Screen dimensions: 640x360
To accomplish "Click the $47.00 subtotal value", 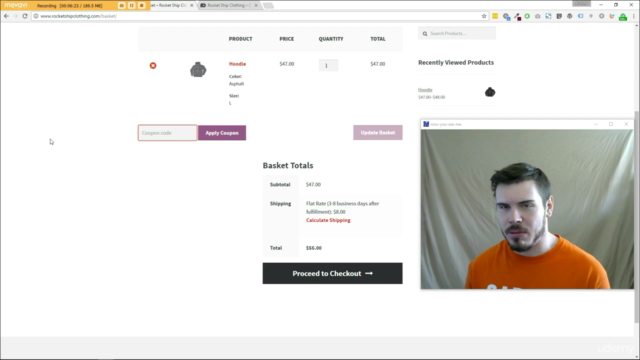I will coord(313,184).
